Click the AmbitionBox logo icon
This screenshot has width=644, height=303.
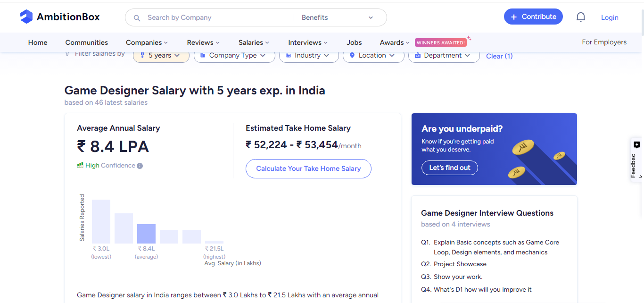click(x=26, y=17)
